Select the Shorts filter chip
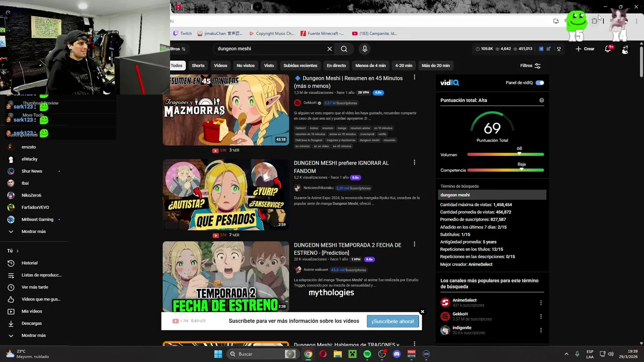 point(198,65)
